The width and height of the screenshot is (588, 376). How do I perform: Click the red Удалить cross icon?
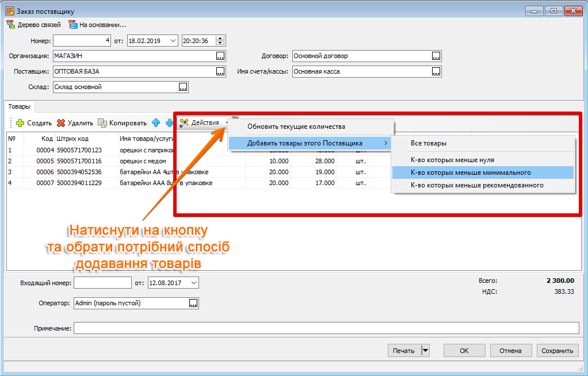(x=61, y=123)
